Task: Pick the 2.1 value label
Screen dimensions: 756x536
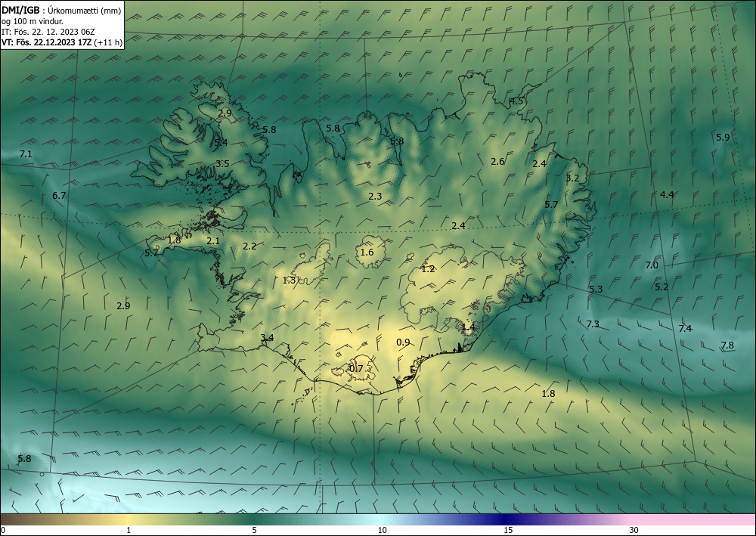Action: pos(213,241)
